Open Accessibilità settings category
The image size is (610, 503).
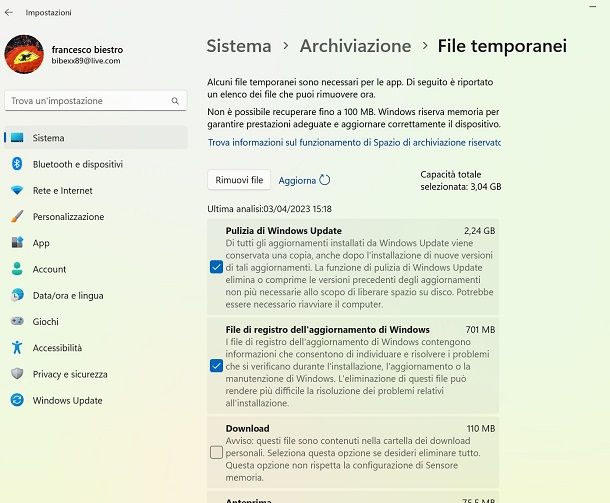[x=96, y=348]
